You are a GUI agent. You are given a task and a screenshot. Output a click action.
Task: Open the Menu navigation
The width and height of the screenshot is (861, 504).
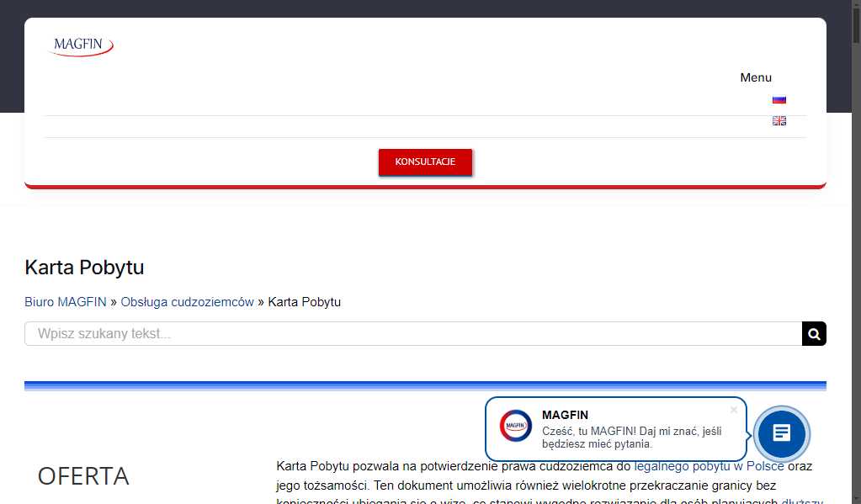(x=756, y=77)
